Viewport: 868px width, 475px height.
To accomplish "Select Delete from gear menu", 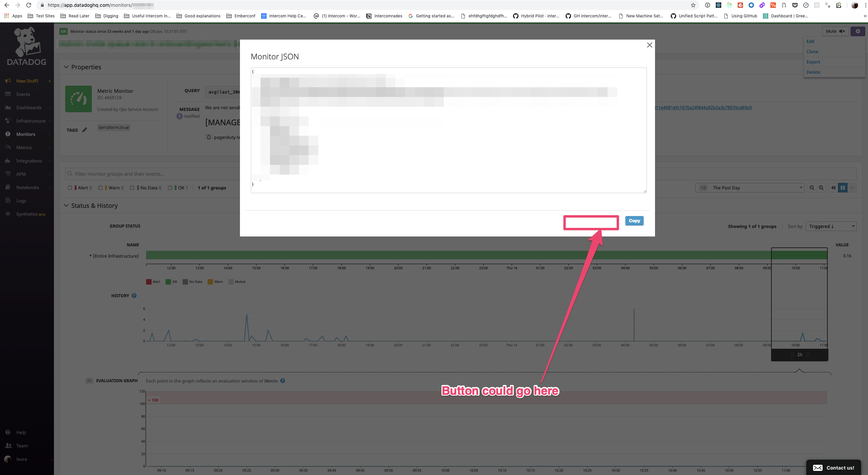I will click(813, 72).
